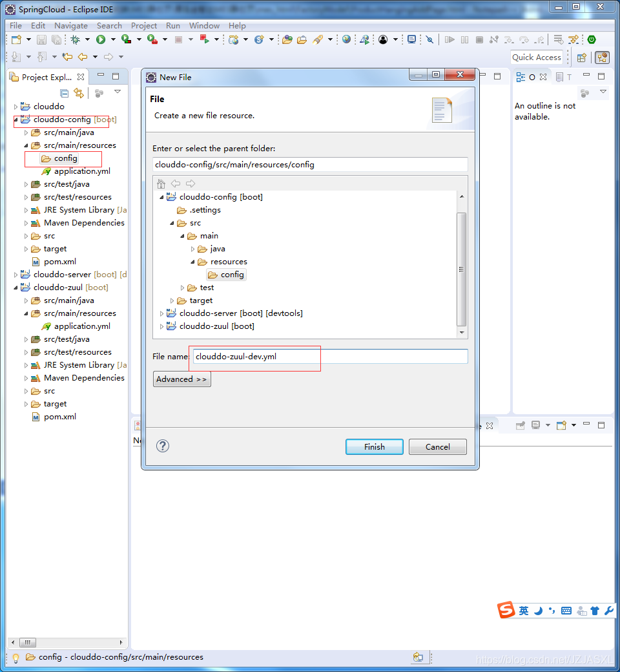Image resolution: width=620 pixels, height=672 pixels.
Task: Click the File name input field
Action: click(330, 357)
